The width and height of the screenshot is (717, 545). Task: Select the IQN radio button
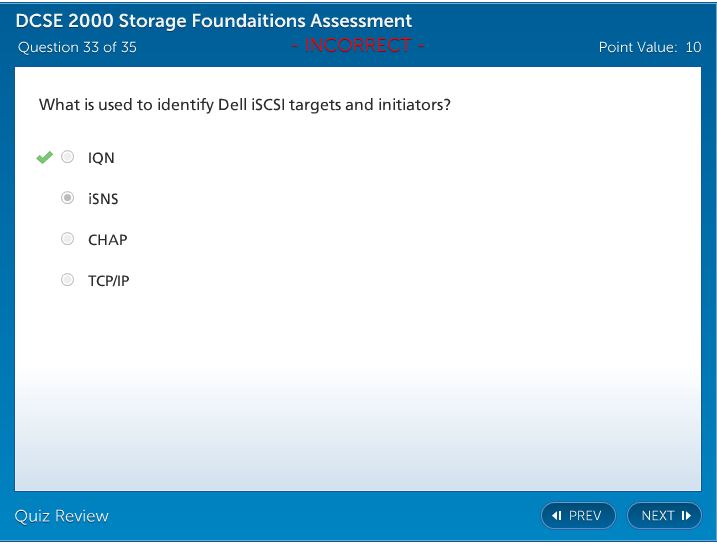(68, 157)
